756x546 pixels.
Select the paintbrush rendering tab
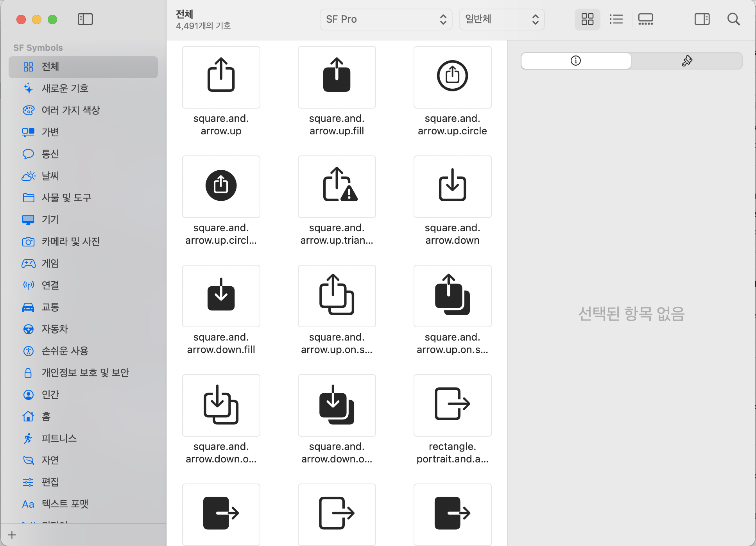(x=687, y=61)
